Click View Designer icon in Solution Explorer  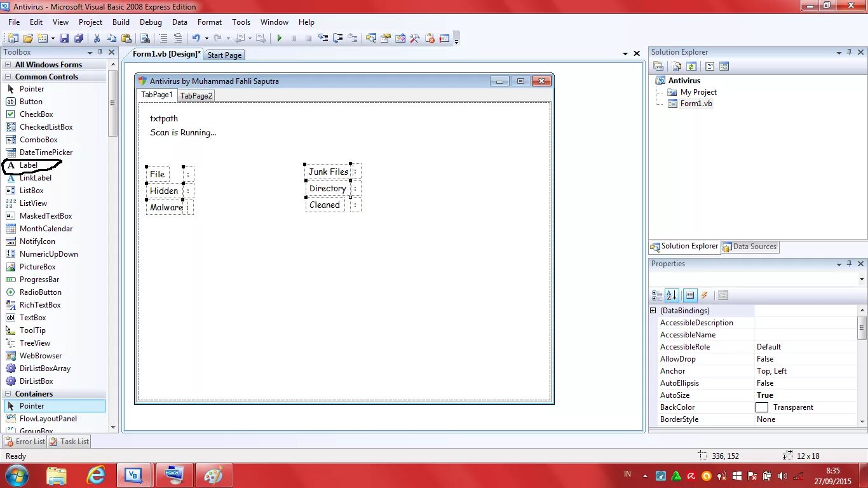[x=724, y=66]
